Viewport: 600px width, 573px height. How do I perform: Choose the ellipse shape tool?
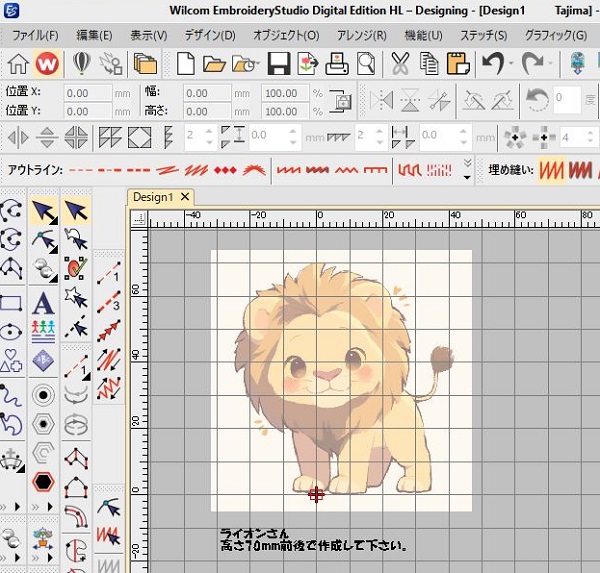click(x=11, y=331)
